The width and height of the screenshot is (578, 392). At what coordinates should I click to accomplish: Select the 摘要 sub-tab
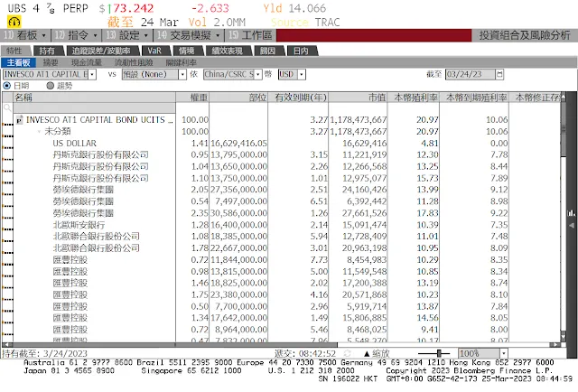point(51,62)
